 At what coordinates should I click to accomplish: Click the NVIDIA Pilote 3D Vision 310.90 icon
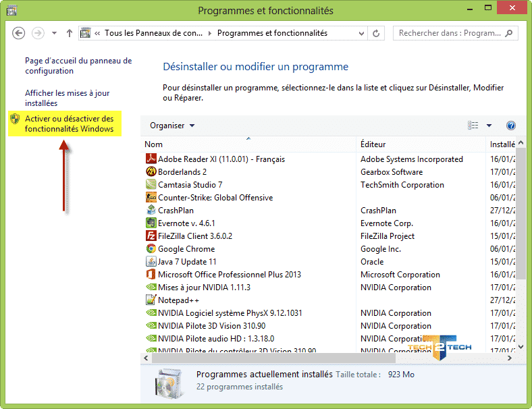coord(151,325)
